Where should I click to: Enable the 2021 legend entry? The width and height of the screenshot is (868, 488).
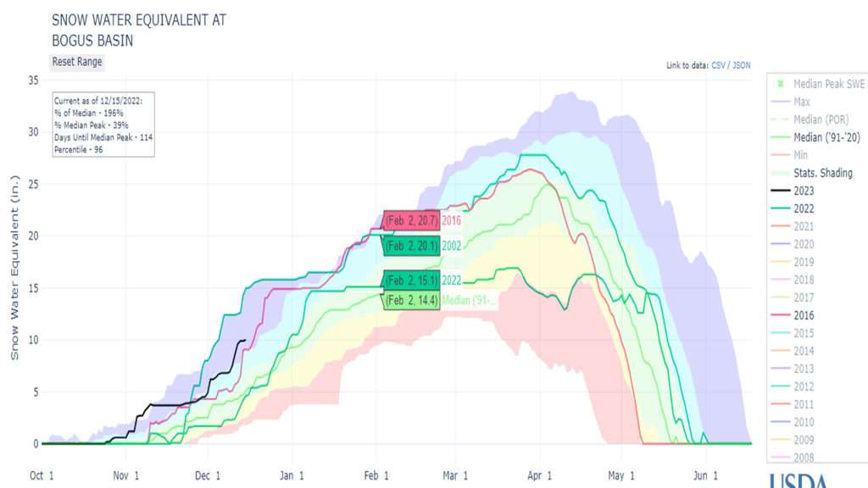tap(804, 226)
